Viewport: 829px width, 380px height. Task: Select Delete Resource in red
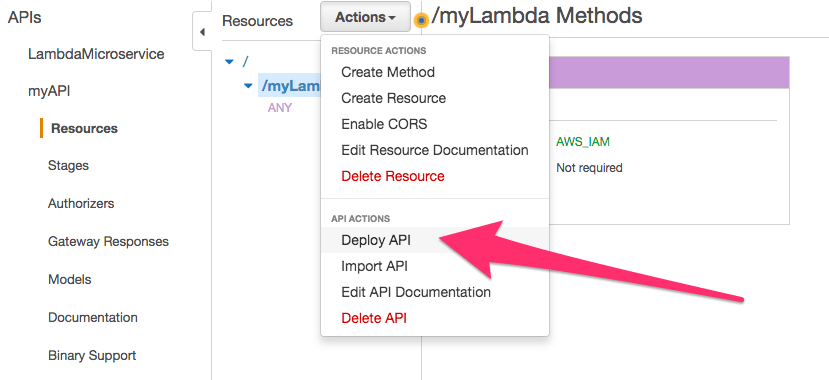[x=393, y=176]
